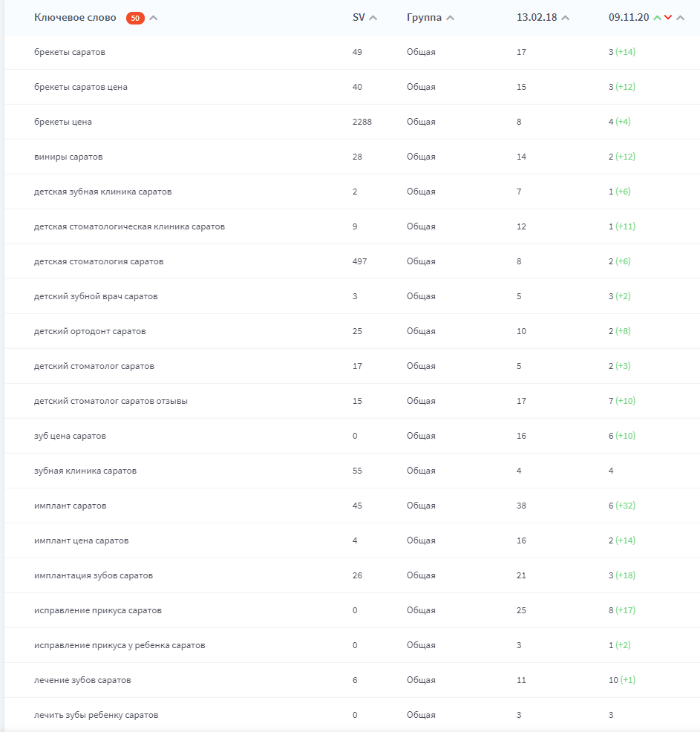Select keyword 'детский ортодонт саратов'
Viewport: 700px width, 732px height.
click(90, 331)
